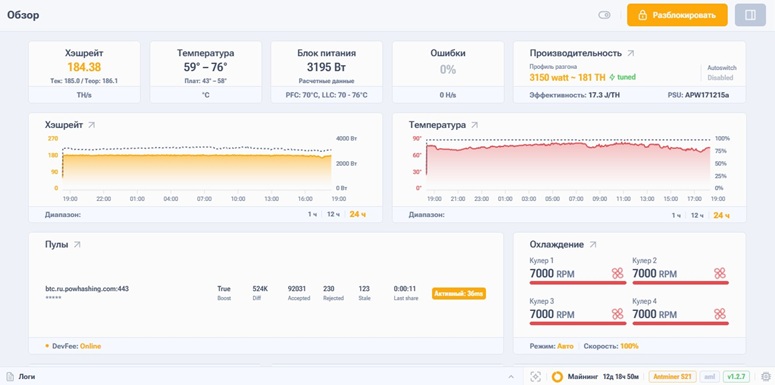
Task: Click the green tuned indicator
Action: coord(623,77)
